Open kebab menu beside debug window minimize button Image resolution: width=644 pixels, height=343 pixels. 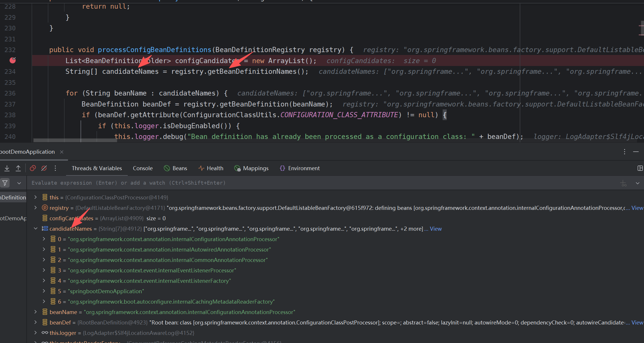[x=624, y=152]
